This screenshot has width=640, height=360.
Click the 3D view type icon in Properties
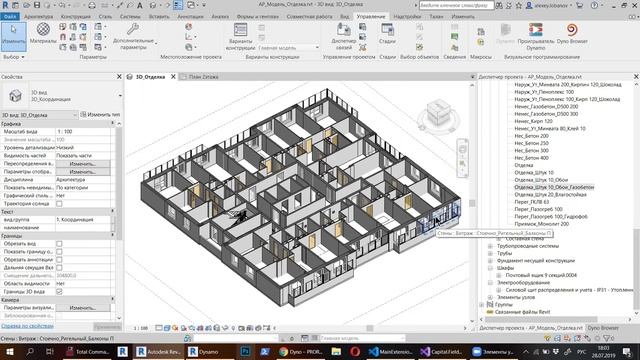point(15,96)
